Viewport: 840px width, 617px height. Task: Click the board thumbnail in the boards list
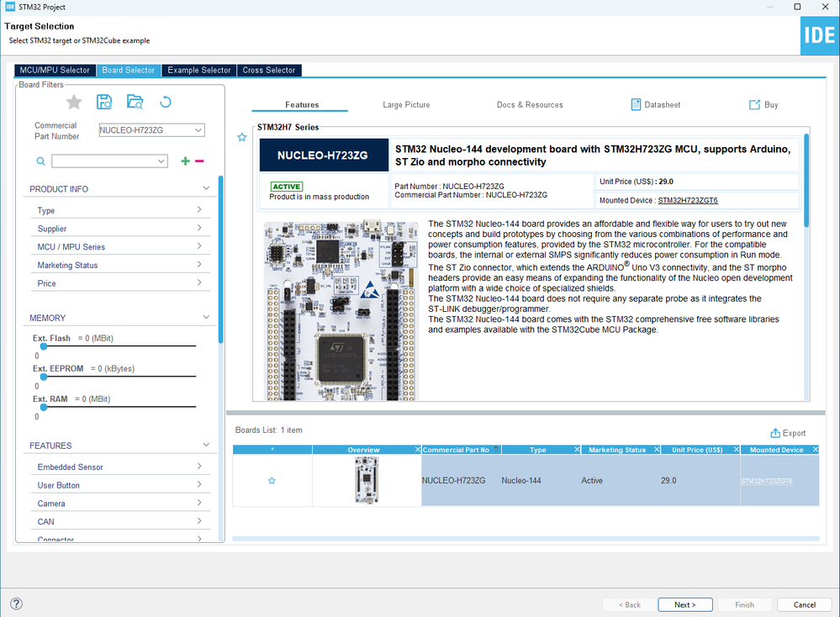coord(367,481)
